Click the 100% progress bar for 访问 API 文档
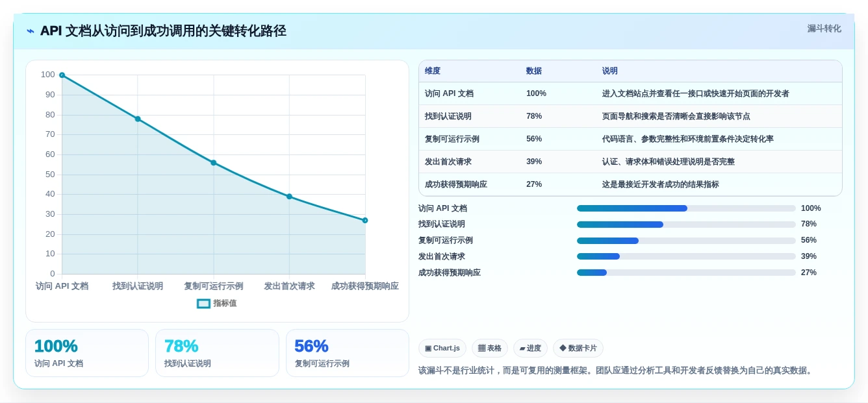The width and height of the screenshot is (868, 403). click(686, 208)
